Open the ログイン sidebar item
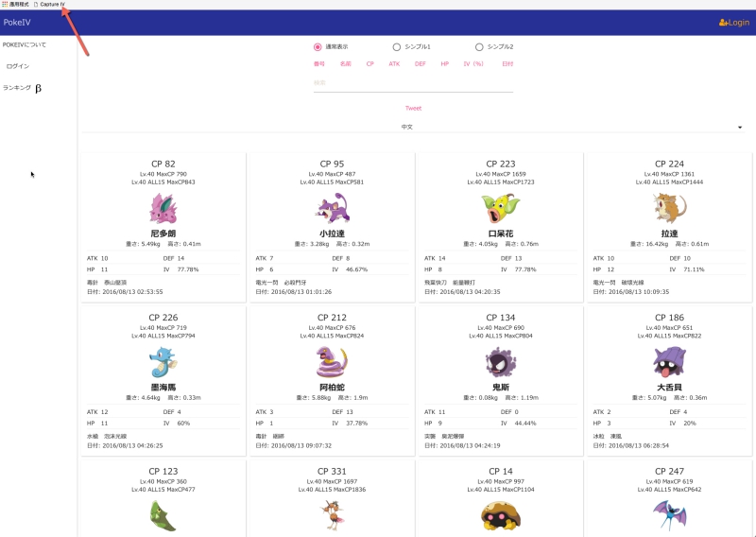Screen dimensions: 756x537 pos(18,66)
